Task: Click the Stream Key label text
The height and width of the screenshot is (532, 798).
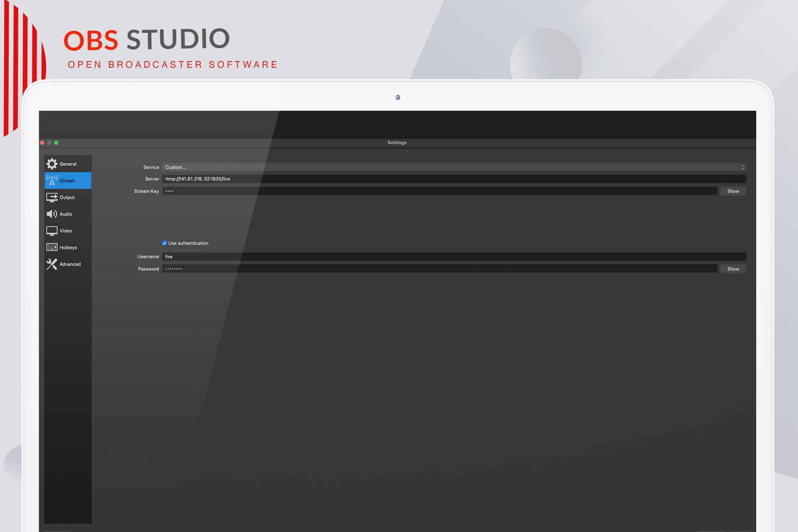Action: click(146, 191)
